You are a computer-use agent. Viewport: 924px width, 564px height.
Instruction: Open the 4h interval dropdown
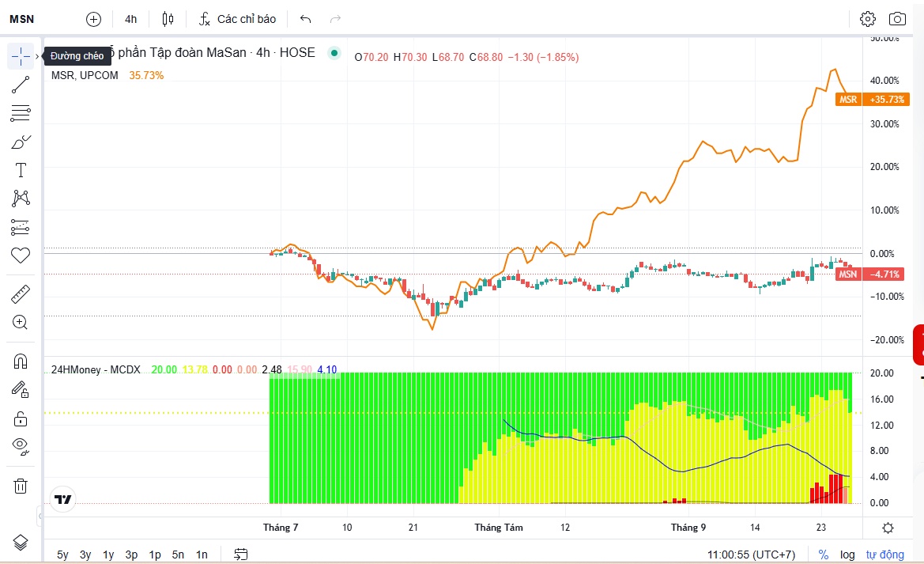(131, 20)
